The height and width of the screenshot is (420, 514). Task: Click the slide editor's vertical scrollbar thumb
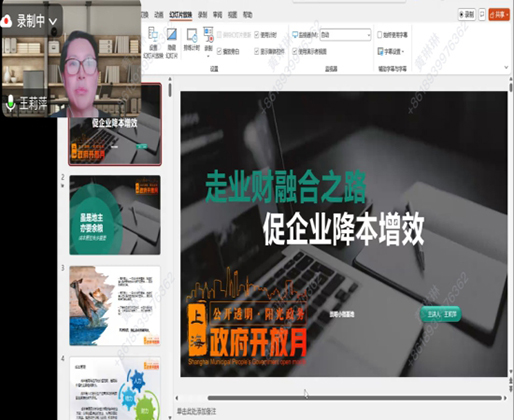pyautogui.click(x=511, y=87)
